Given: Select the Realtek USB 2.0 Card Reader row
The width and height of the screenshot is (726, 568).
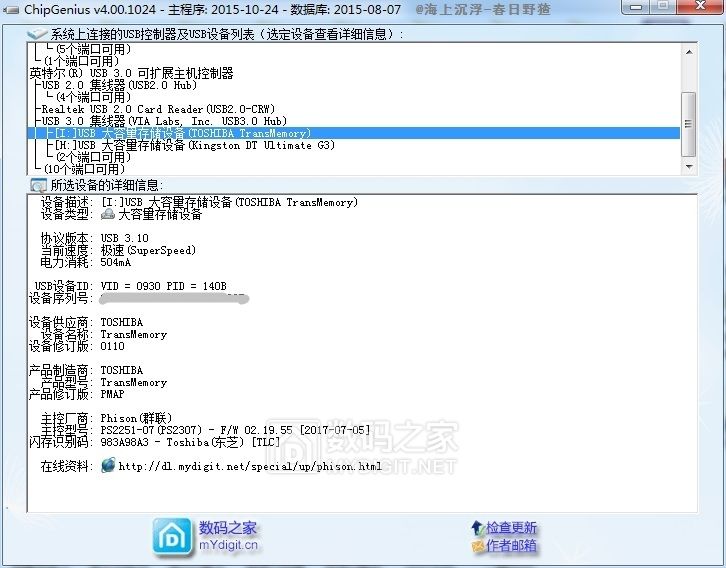Looking at the screenshot, I should tap(158, 109).
